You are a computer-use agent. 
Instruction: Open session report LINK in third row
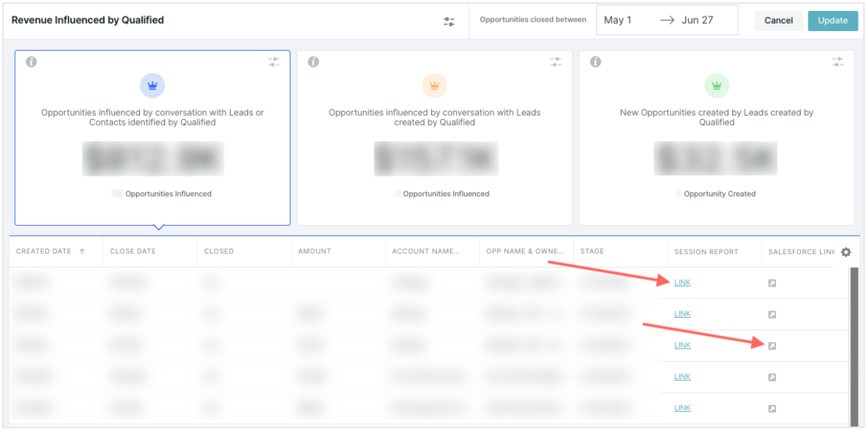(x=683, y=345)
